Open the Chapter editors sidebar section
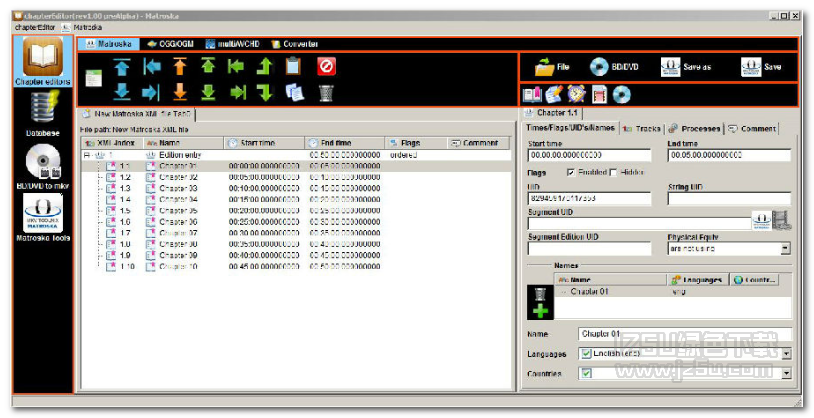Image resolution: width=814 pixels, height=418 pixels. coord(43,61)
